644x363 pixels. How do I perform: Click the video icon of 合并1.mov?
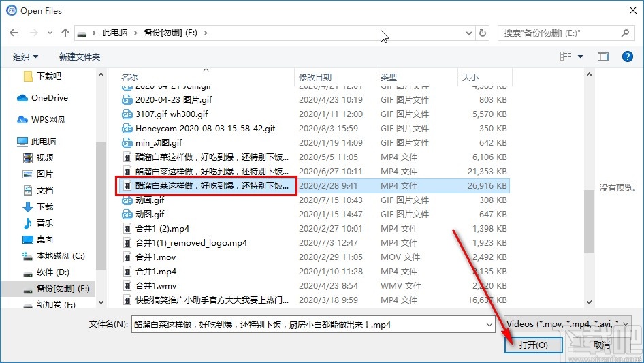click(127, 257)
